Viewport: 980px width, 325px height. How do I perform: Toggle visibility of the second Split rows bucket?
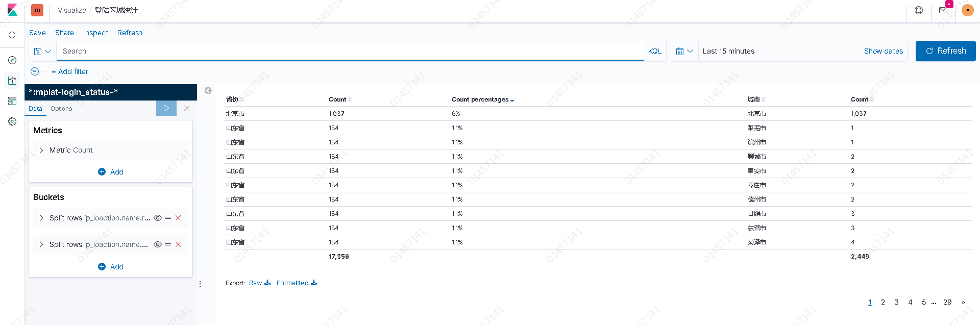point(158,244)
